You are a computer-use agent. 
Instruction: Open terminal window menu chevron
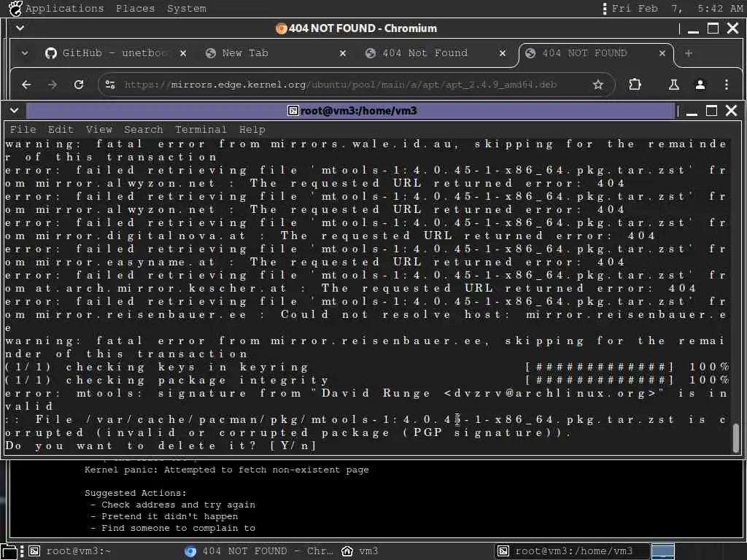[15, 111]
